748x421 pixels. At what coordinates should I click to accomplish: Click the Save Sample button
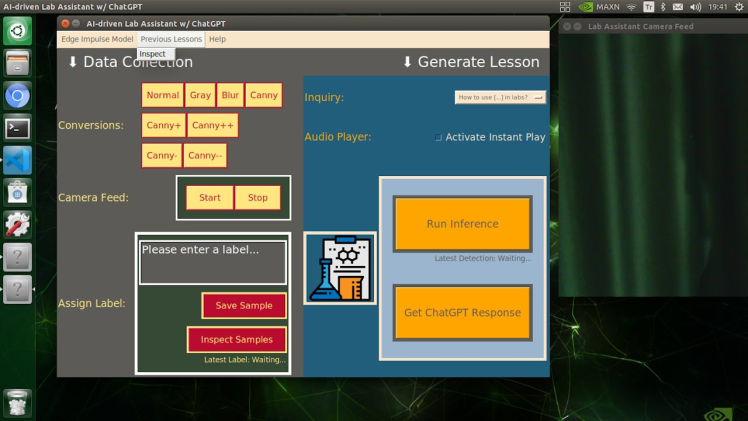click(244, 306)
